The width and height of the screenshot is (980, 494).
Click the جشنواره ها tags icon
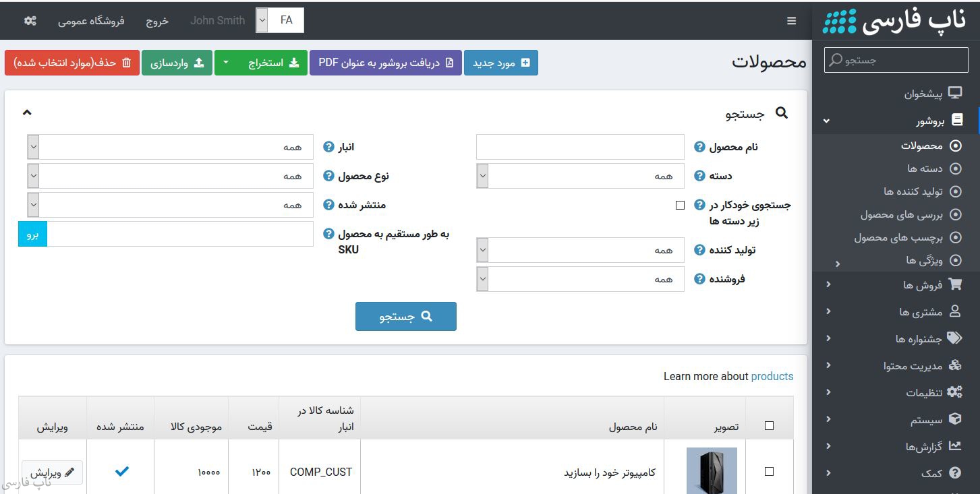click(955, 338)
